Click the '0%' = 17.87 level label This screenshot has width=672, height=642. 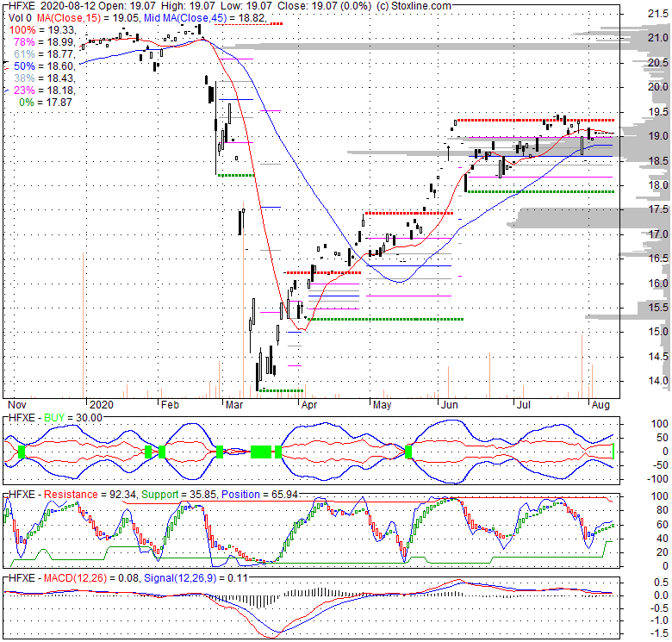[27, 102]
